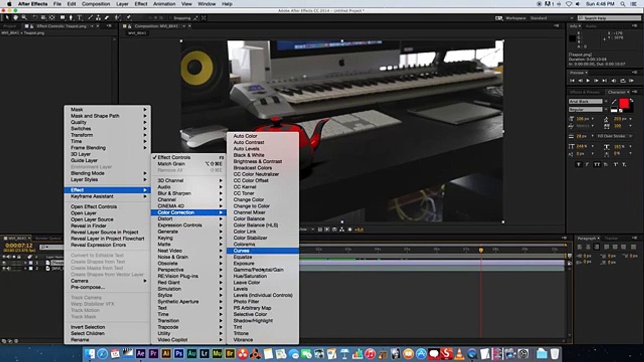Open Photoshop from the Dock

click(179, 354)
